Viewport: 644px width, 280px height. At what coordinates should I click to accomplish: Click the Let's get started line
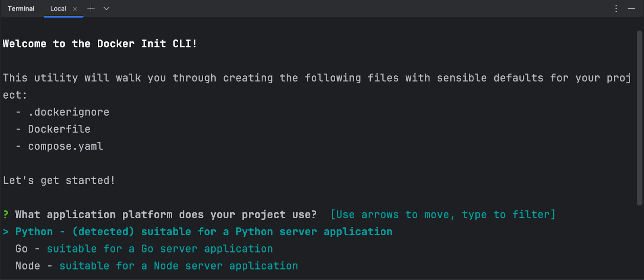pyautogui.click(x=59, y=180)
